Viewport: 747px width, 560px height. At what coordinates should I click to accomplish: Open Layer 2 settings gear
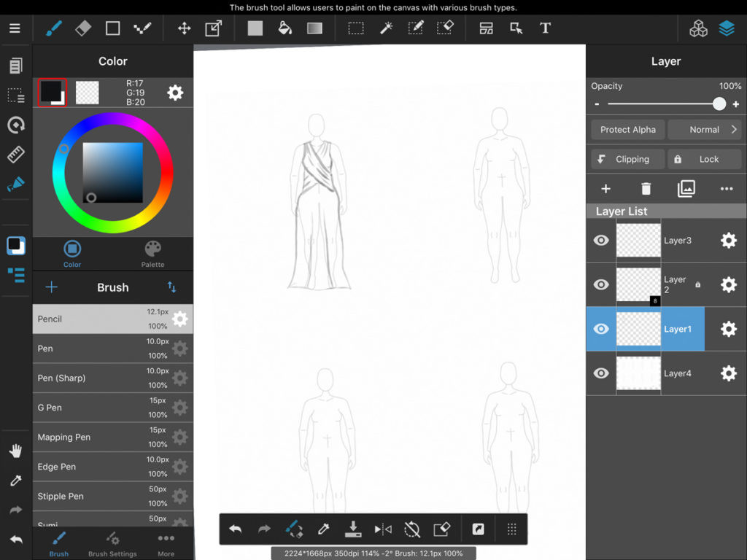(x=729, y=284)
